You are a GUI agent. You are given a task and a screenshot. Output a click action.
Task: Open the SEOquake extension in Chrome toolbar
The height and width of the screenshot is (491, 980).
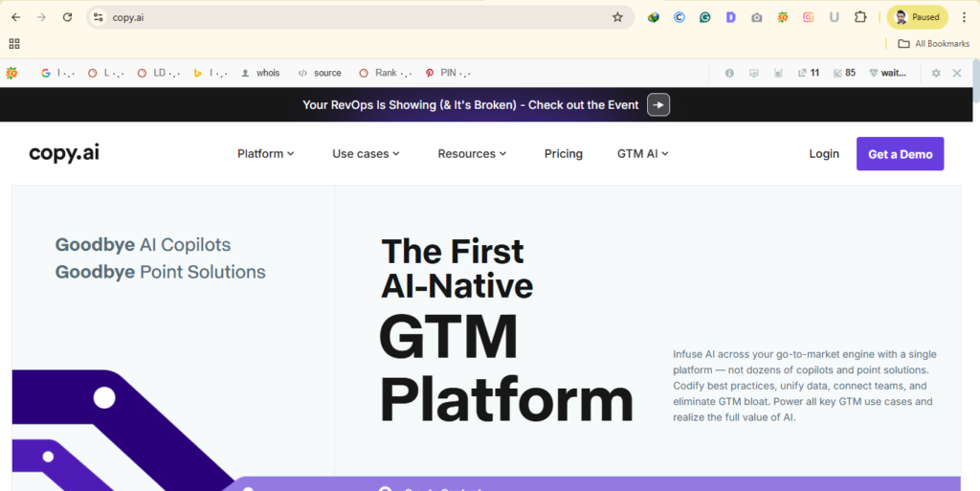tap(783, 17)
